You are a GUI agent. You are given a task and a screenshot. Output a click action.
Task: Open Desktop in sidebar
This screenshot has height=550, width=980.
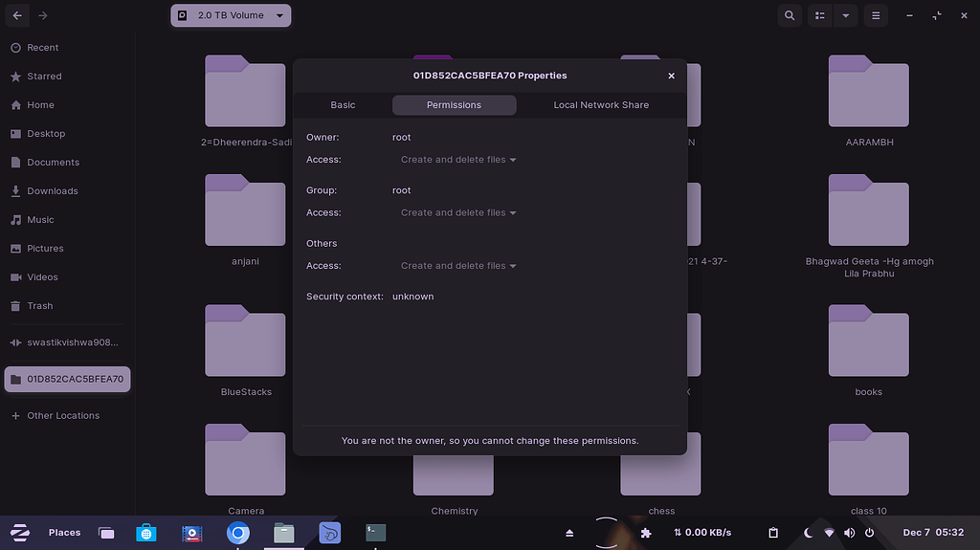[67, 134]
